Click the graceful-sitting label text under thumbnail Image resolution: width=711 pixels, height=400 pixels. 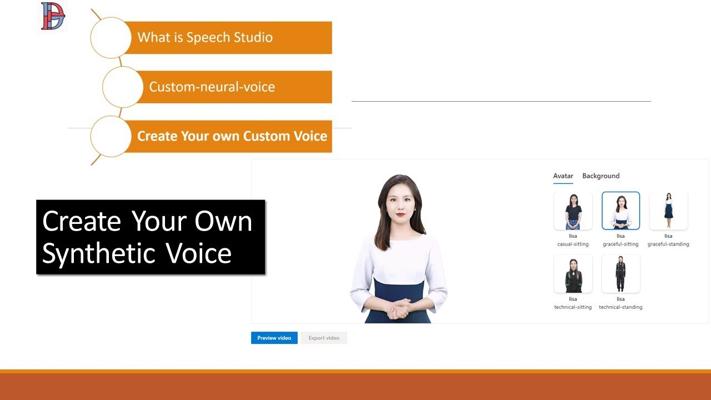pyautogui.click(x=620, y=244)
